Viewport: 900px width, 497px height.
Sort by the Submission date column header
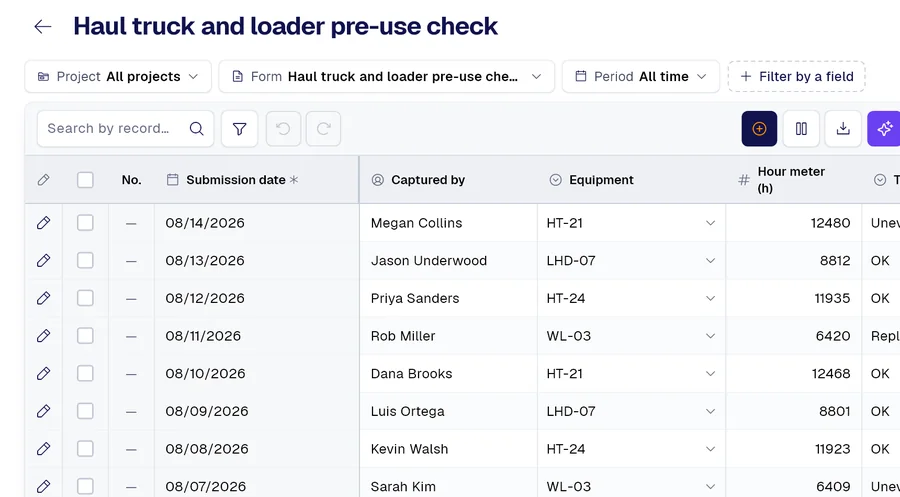point(257,180)
